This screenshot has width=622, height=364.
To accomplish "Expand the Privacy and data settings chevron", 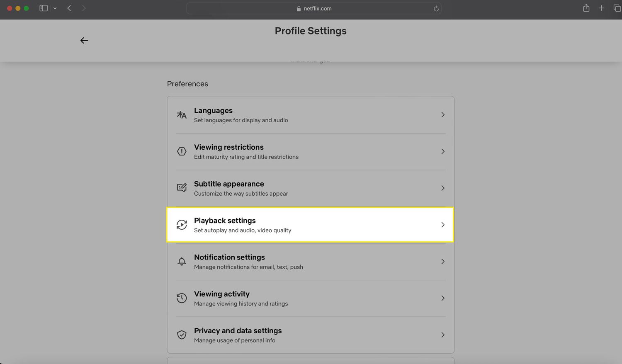I will pos(442,335).
